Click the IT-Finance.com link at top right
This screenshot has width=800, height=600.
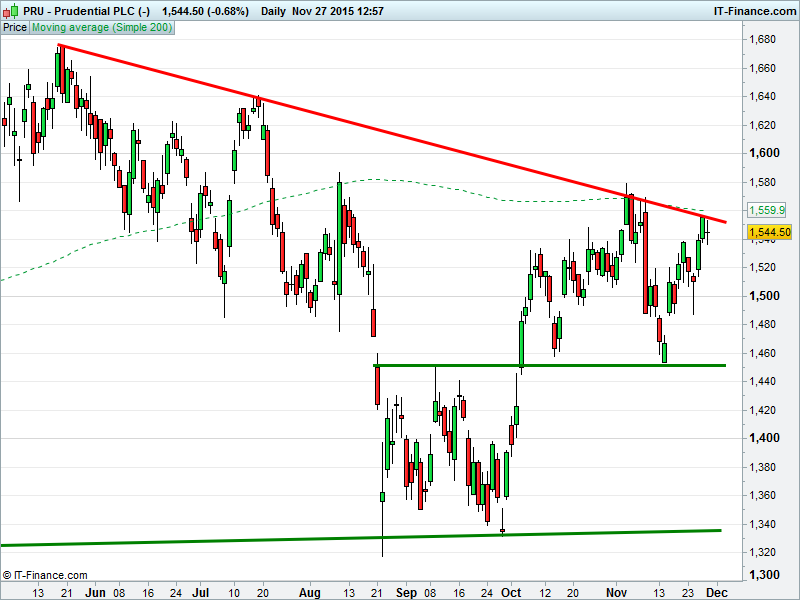[752, 10]
